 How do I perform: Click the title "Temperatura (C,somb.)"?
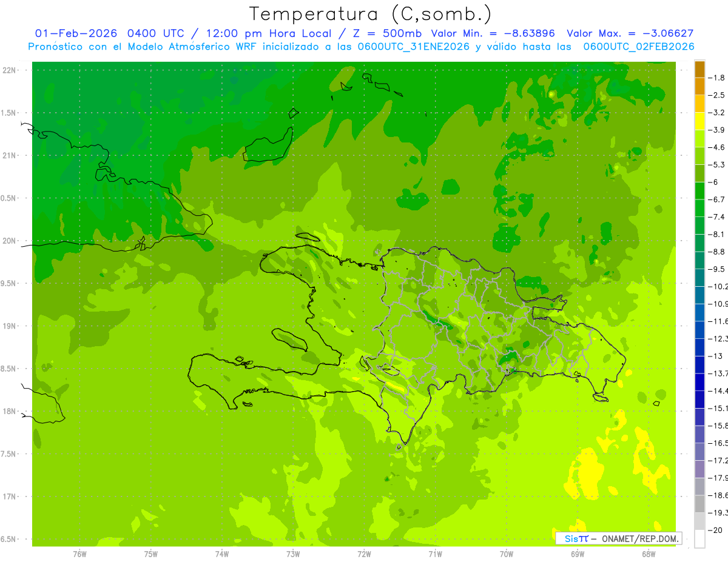(371, 15)
